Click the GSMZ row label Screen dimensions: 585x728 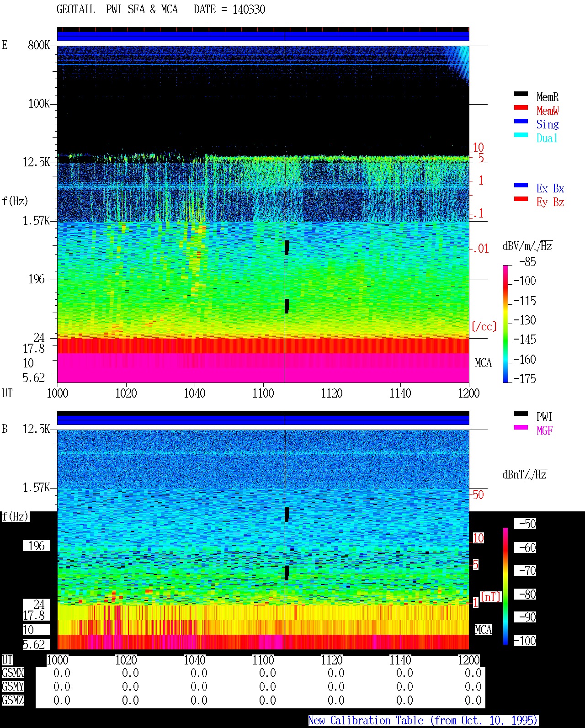click(x=13, y=700)
